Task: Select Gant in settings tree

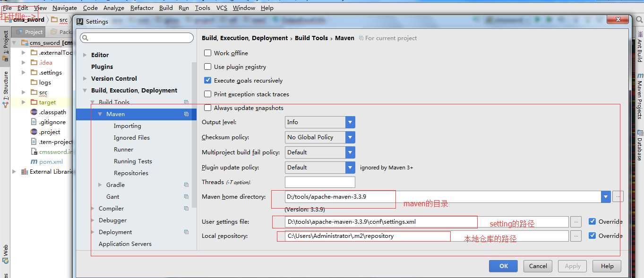Action: click(x=112, y=196)
